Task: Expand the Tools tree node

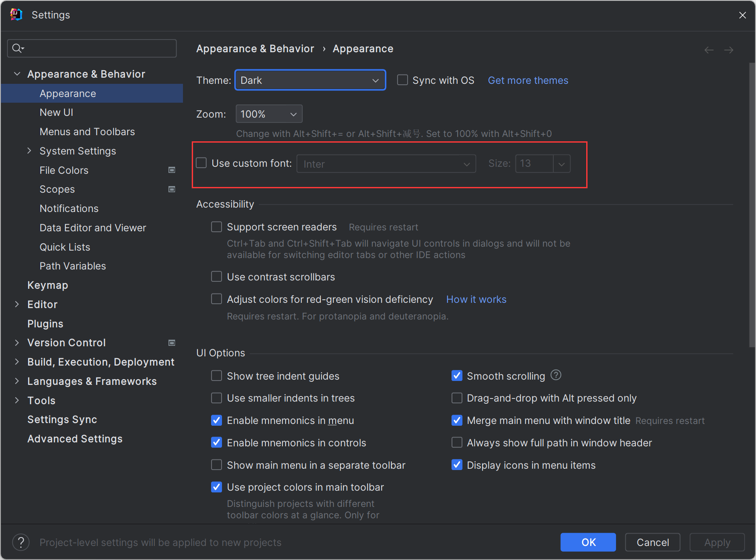Action: coord(17,400)
